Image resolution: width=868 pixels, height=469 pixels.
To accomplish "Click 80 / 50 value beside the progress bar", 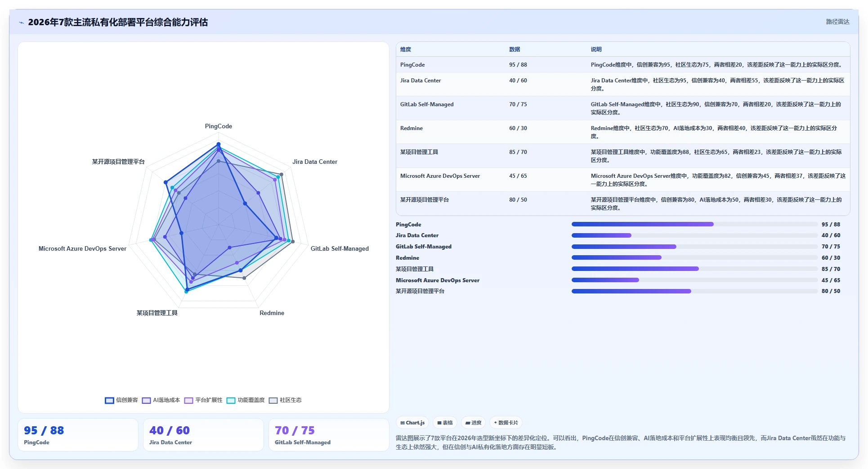I will (831, 291).
